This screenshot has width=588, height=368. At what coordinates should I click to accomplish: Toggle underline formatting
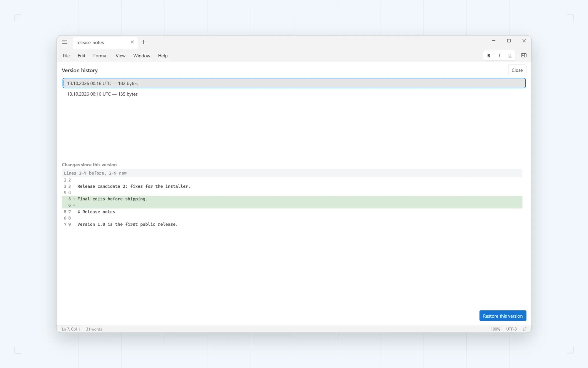click(510, 56)
